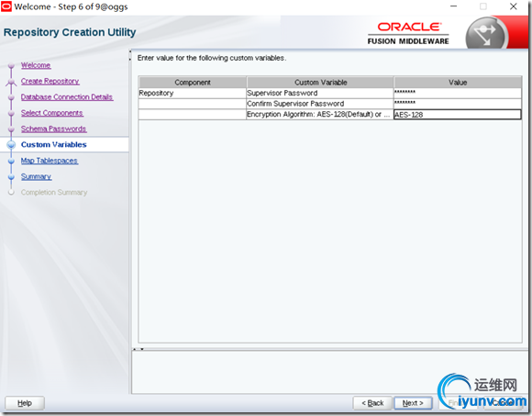Click the Custom Variables step bullet icon
The image size is (532, 416).
pos(11,145)
